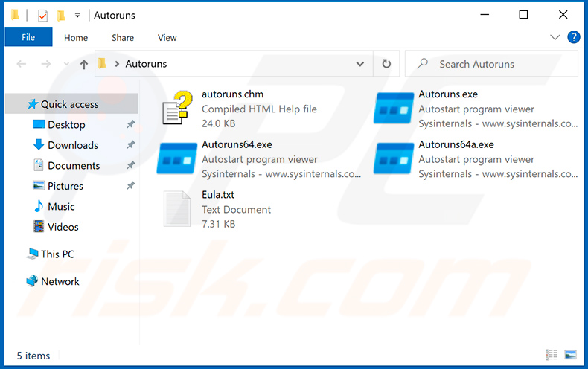Click the Properties checkmark icon in title bar

(x=42, y=16)
